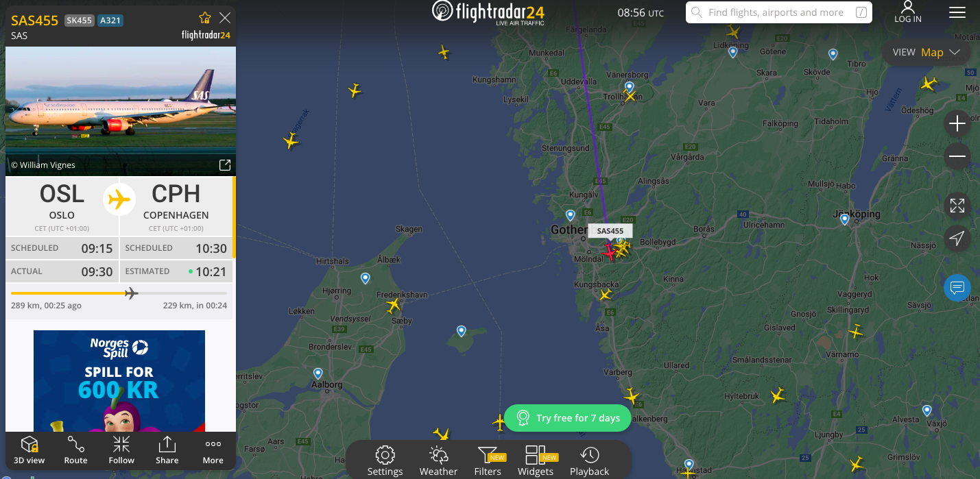980x479 pixels.
Task: Start Playback mode
Action: click(x=589, y=460)
